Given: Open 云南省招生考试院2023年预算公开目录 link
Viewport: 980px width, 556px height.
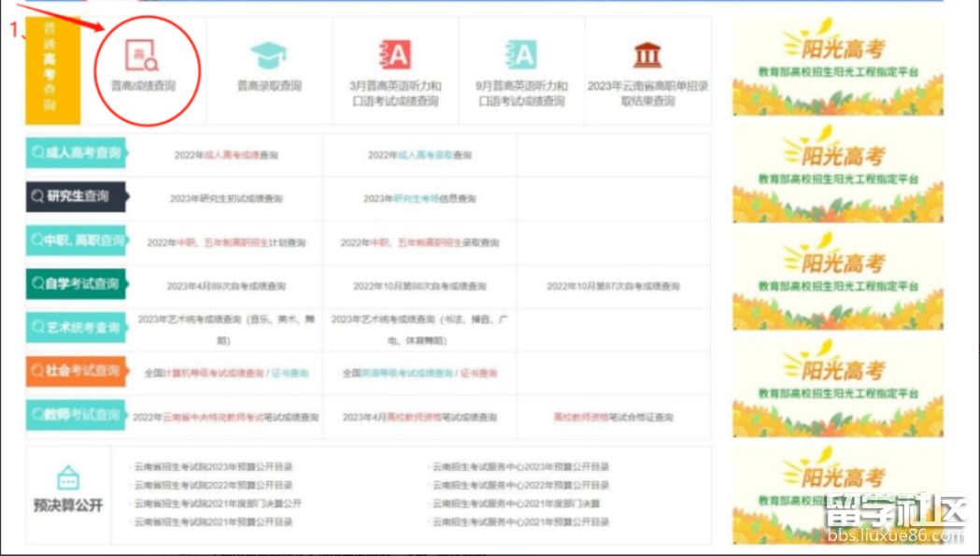Looking at the screenshot, I should (x=214, y=467).
